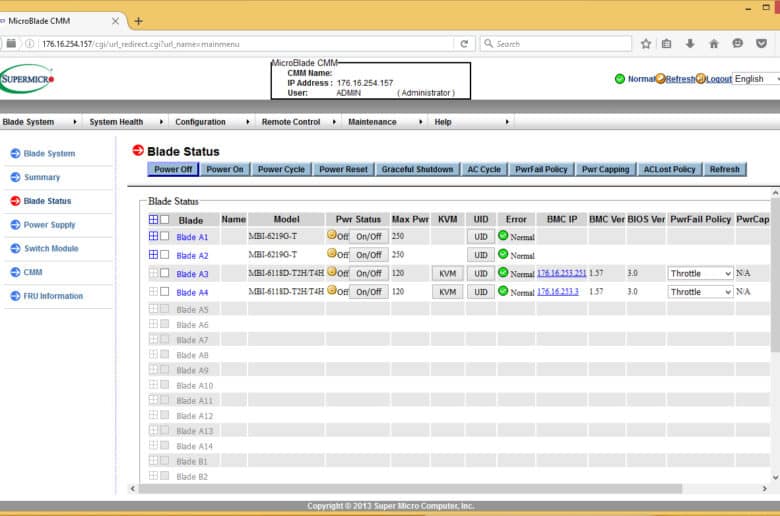
Task: Open the downloads arrow icon
Action: point(690,44)
